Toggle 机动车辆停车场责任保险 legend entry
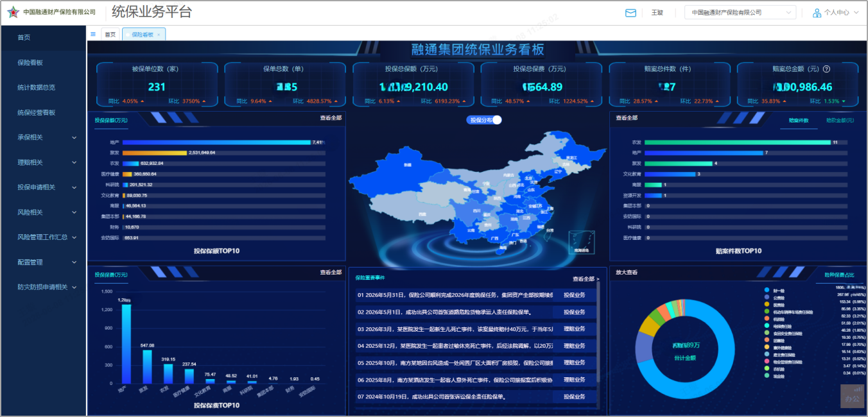This screenshot has height=417, width=868. tap(788, 312)
